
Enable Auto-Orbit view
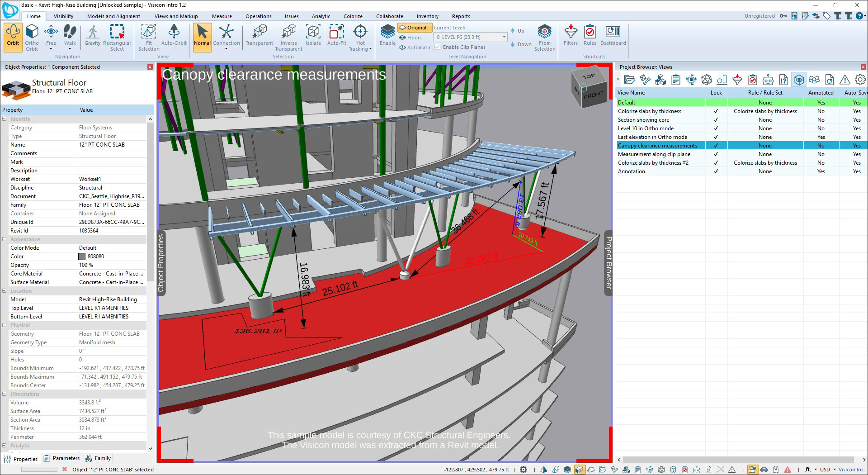174,35
